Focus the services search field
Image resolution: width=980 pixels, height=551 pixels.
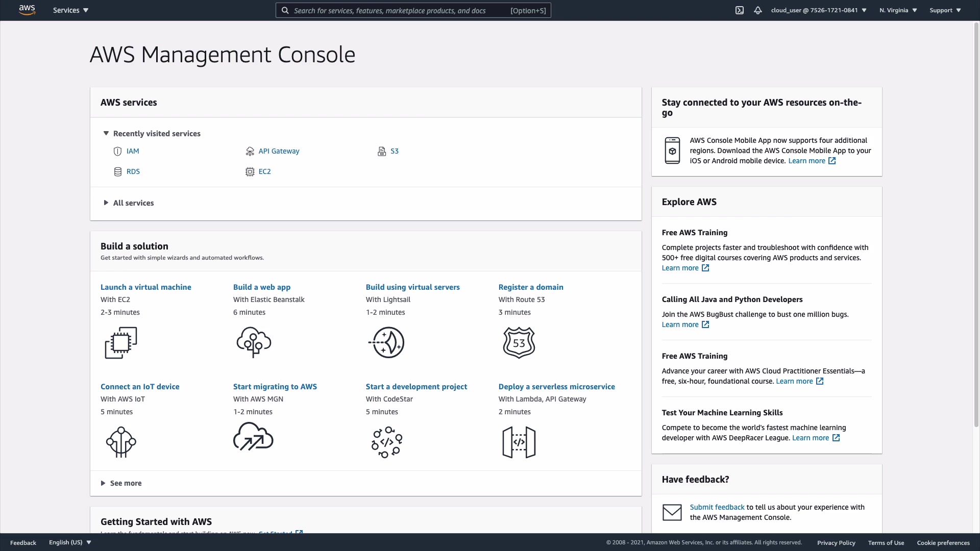[398, 10]
